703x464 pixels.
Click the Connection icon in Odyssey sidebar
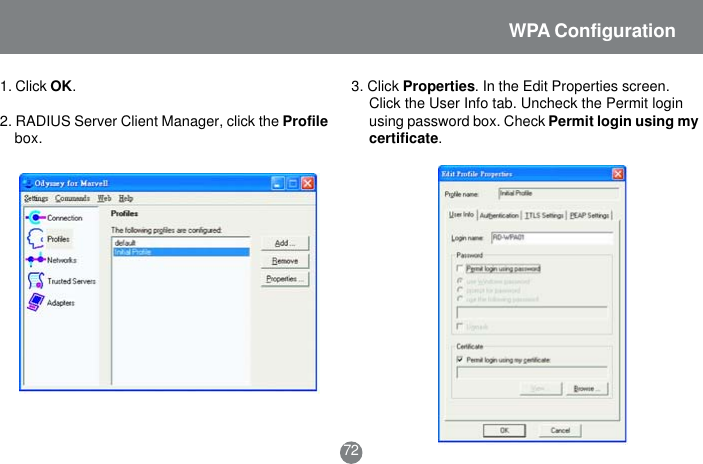click(x=35, y=217)
